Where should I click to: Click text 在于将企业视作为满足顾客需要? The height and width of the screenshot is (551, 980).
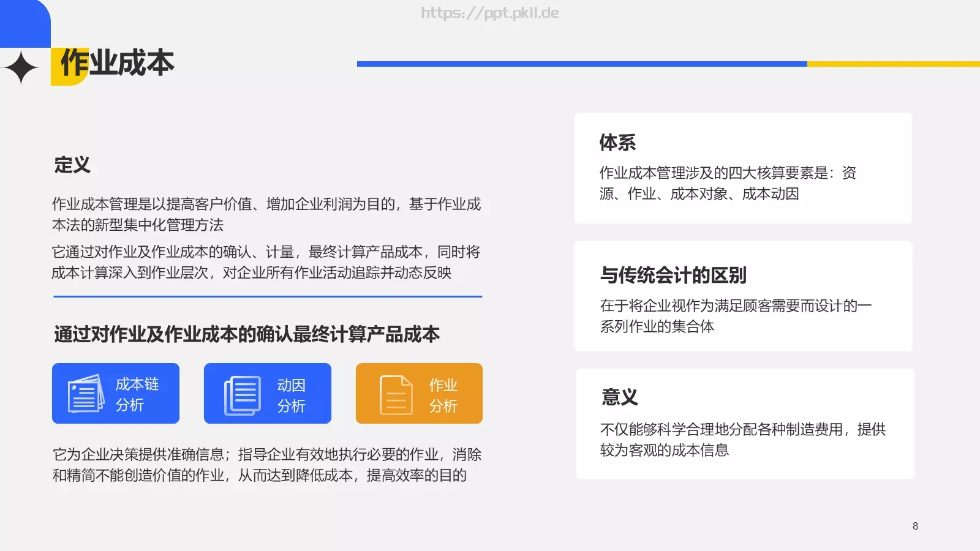point(736,316)
